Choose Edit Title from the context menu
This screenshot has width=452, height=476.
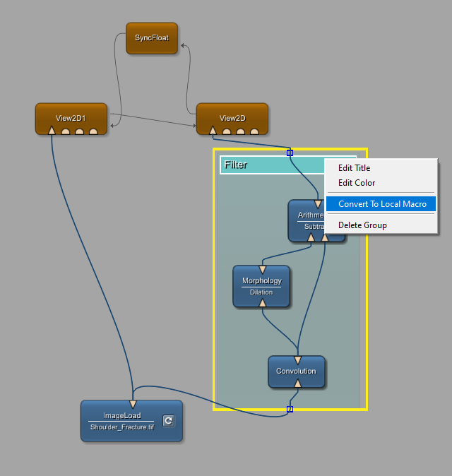[x=354, y=168]
